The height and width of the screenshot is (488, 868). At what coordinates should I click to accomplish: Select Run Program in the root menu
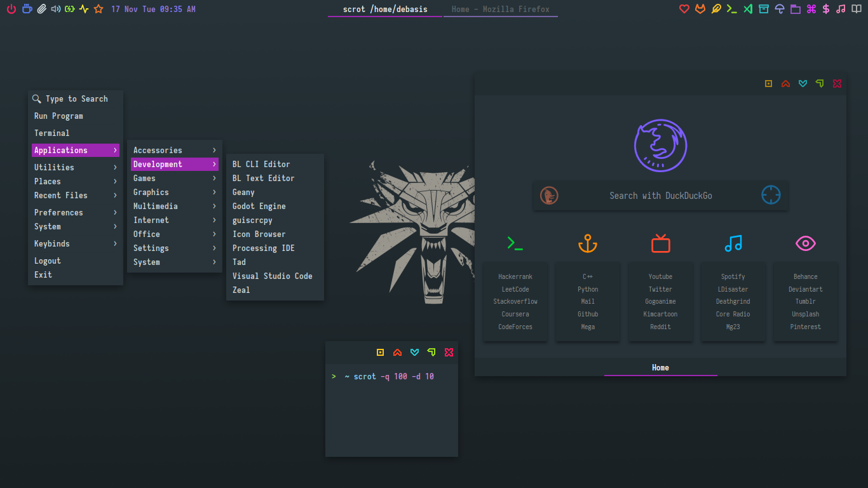(76, 116)
